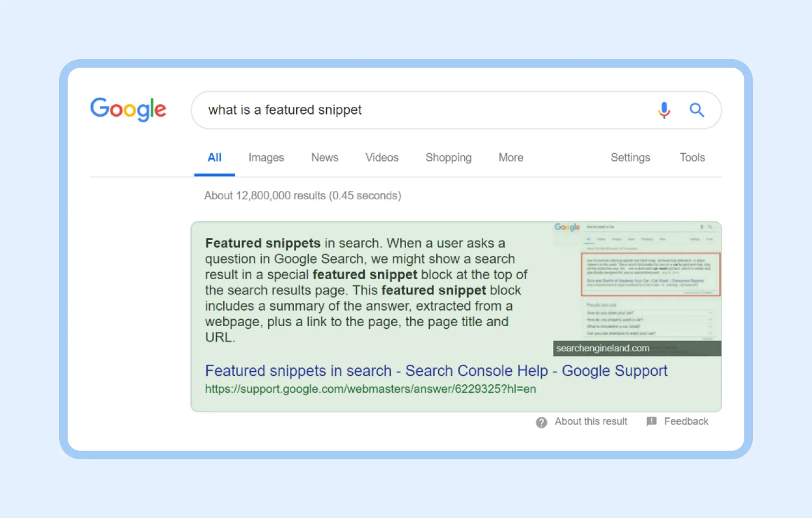Expand the More search categories menu
812x518 pixels.
[x=511, y=158]
